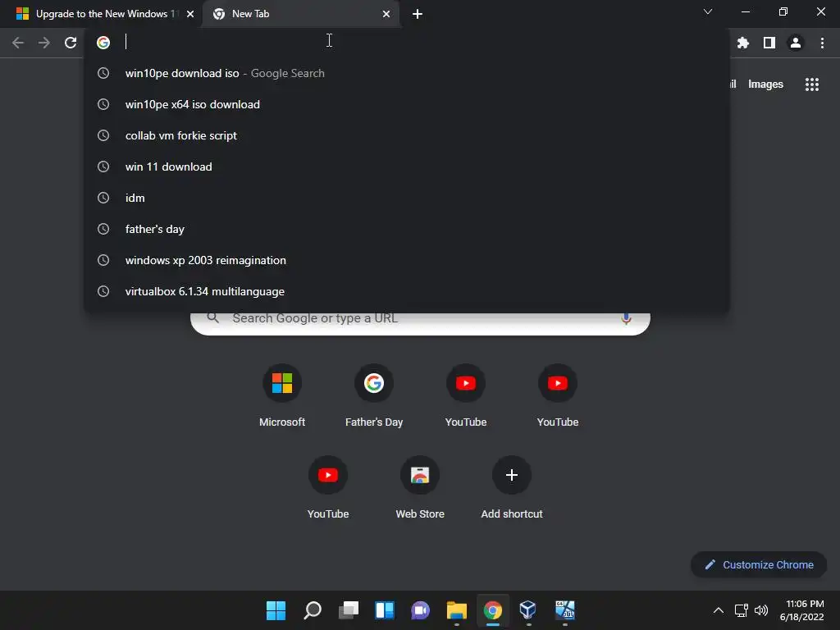Close the New Tab tab
The height and width of the screenshot is (630, 840).
386,14
